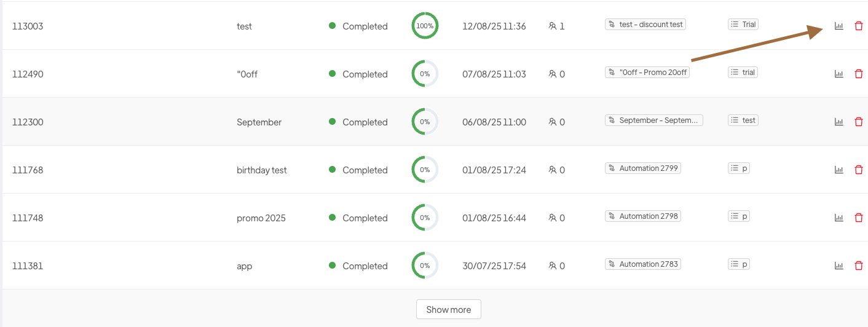Image resolution: width=868 pixels, height=327 pixels.
Task: Delete campaign 113003 with trash icon
Action: point(859,26)
